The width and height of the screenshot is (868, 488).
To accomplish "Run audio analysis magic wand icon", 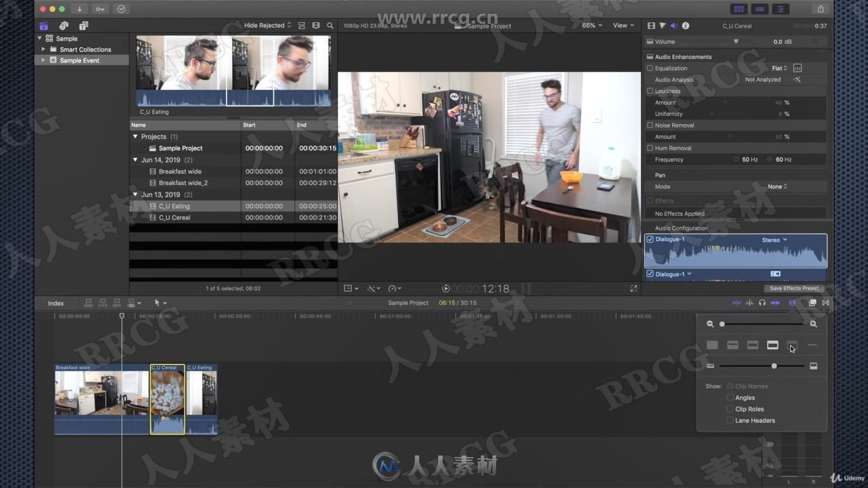I will (797, 79).
